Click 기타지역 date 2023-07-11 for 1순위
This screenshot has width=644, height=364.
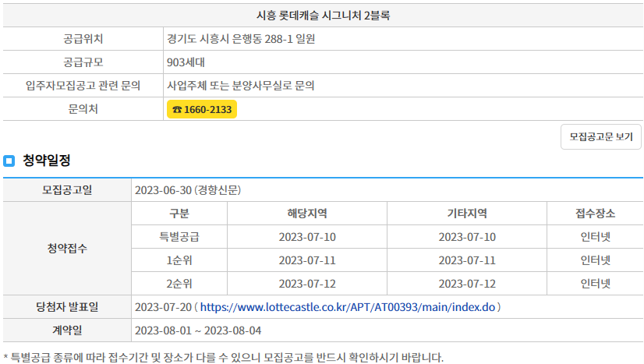[467, 260]
